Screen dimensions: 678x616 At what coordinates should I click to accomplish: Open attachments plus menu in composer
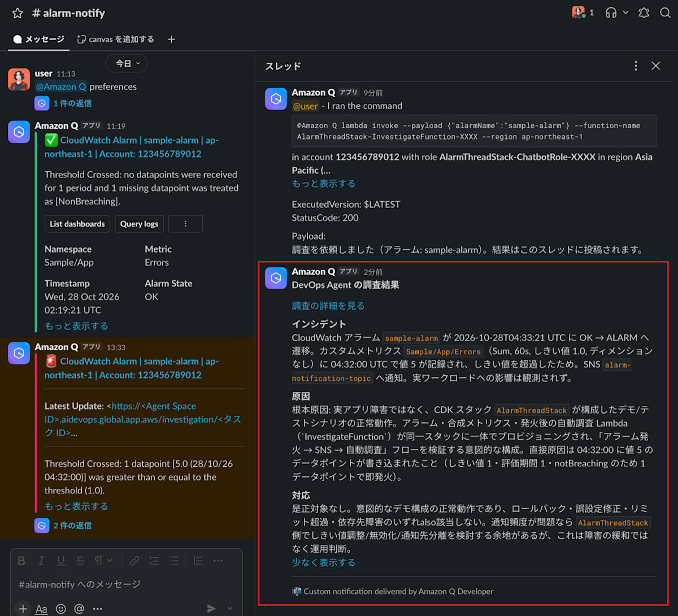[x=23, y=609]
